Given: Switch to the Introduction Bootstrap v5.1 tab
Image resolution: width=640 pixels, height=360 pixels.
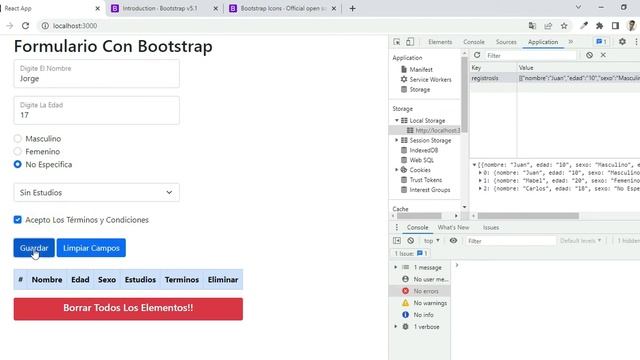Looking at the screenshot, I should click(x=165, y=8).
